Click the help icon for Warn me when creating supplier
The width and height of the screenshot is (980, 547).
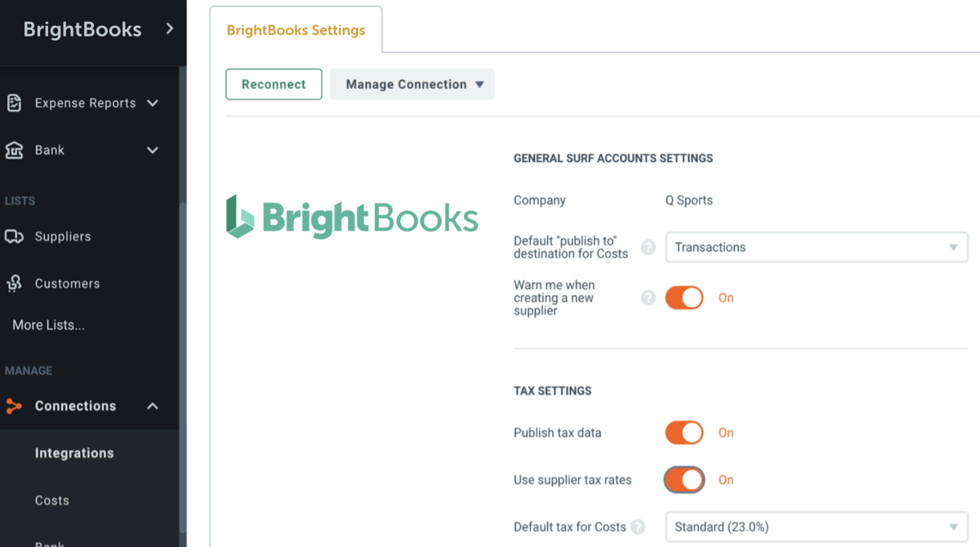tap(648, 298)
